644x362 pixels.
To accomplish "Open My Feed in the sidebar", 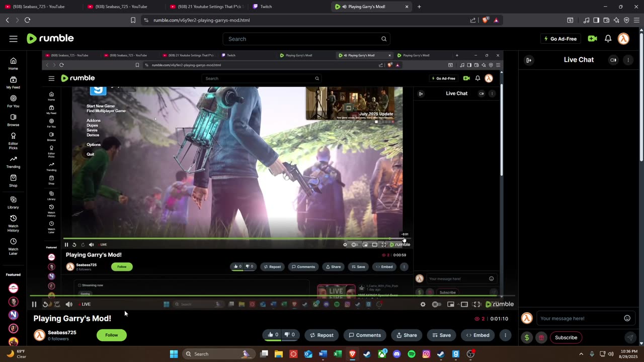I will pos(13,83).
